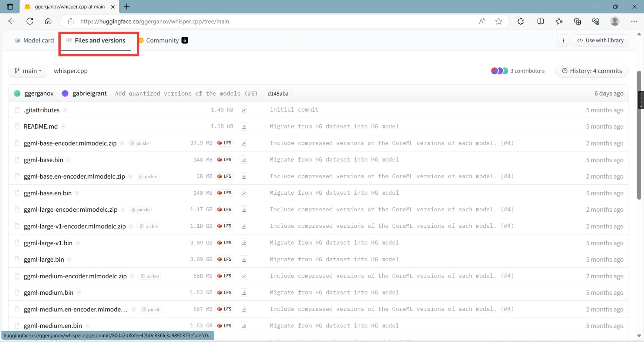Open ggml-medium.en.bin file page
The width and height of the screenshot is (644, 342).
pyautogui.click(x=53, y=326)
